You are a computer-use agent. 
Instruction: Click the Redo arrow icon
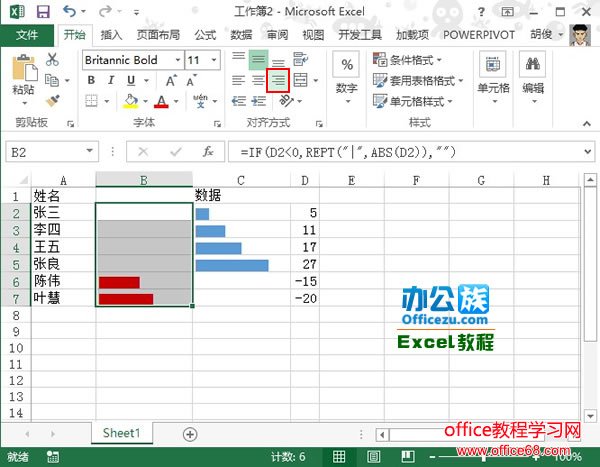pos(105,11)
